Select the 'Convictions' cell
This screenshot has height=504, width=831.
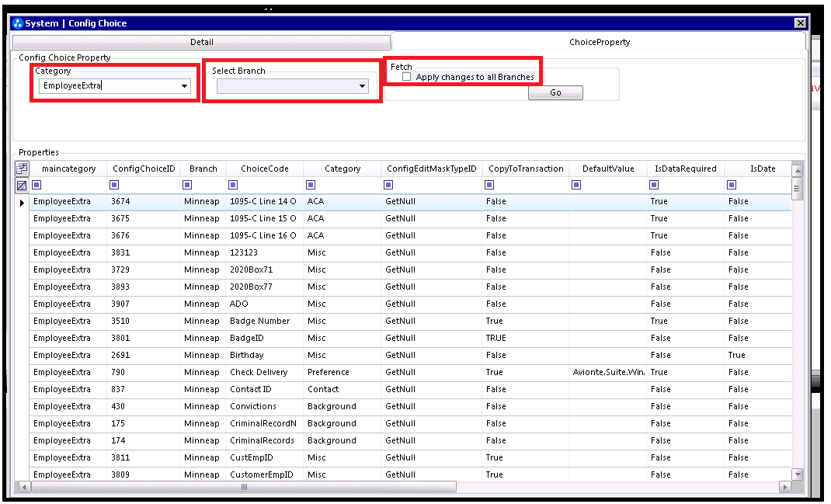point(265,406)
